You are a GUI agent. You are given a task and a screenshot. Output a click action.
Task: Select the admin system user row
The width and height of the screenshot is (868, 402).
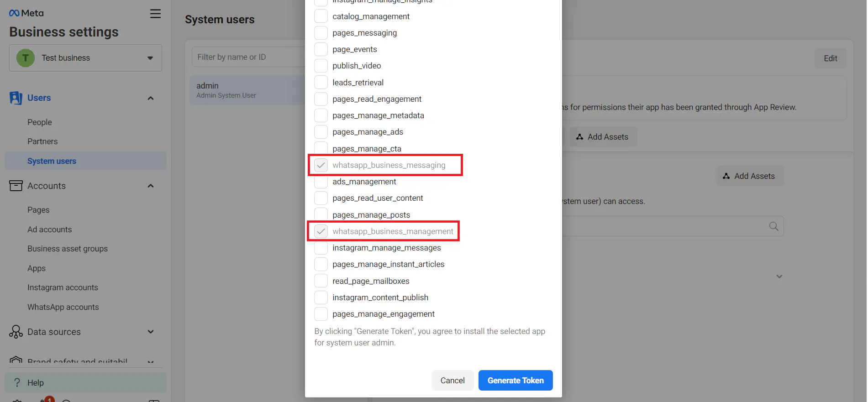coord(247,90)
